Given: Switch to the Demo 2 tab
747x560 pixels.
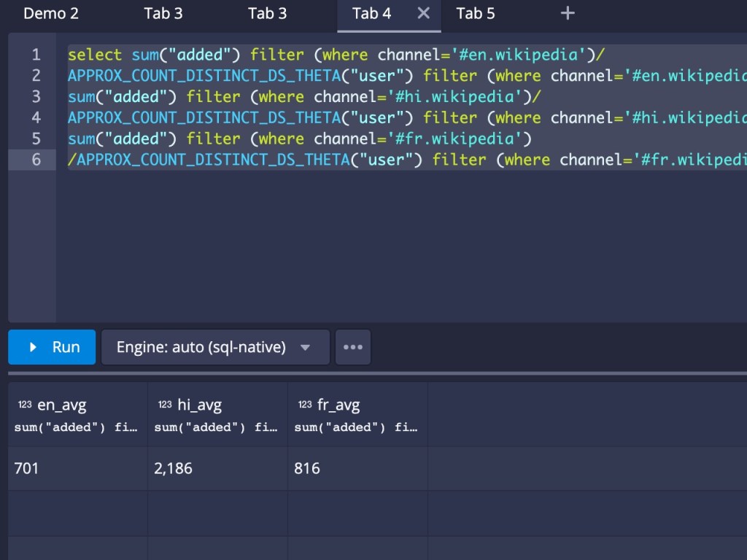Looking at the screenshot, I should 51,13.
